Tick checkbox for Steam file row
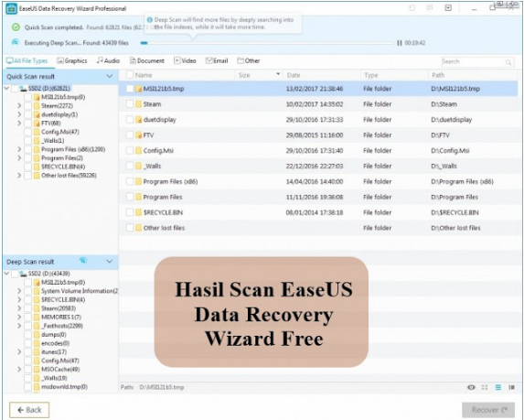The width and height of the screenshot is (524, 420). click(130, 104)
